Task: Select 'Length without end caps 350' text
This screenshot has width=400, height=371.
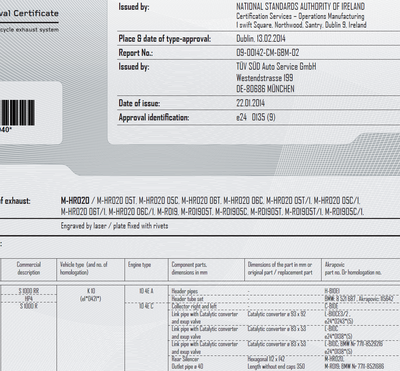Action: [x=276, y=366]
